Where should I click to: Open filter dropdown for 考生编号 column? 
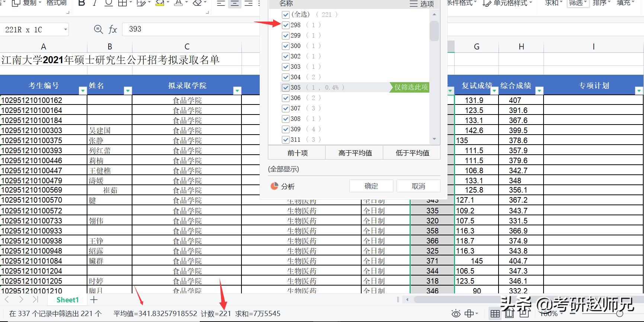pyautogui.click(x=82, y=90)
